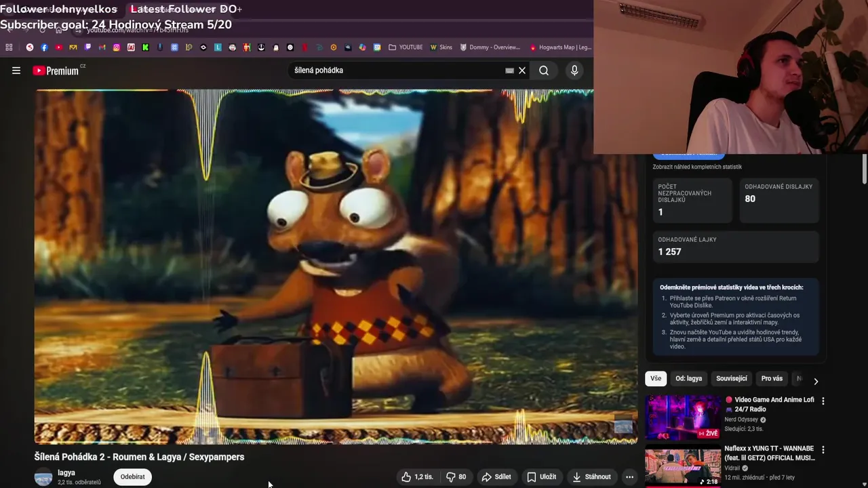Open Naflexx x YUNG TT WANNABE thumbnail
This screenshot has width=868, height=488.
(683, 468)
